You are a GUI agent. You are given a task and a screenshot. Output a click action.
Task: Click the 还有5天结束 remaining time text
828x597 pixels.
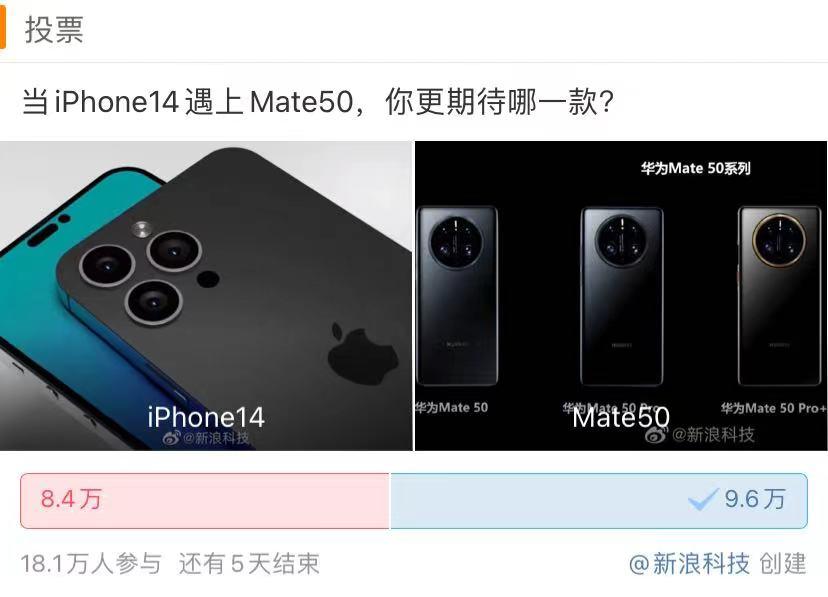click(249, 564)
